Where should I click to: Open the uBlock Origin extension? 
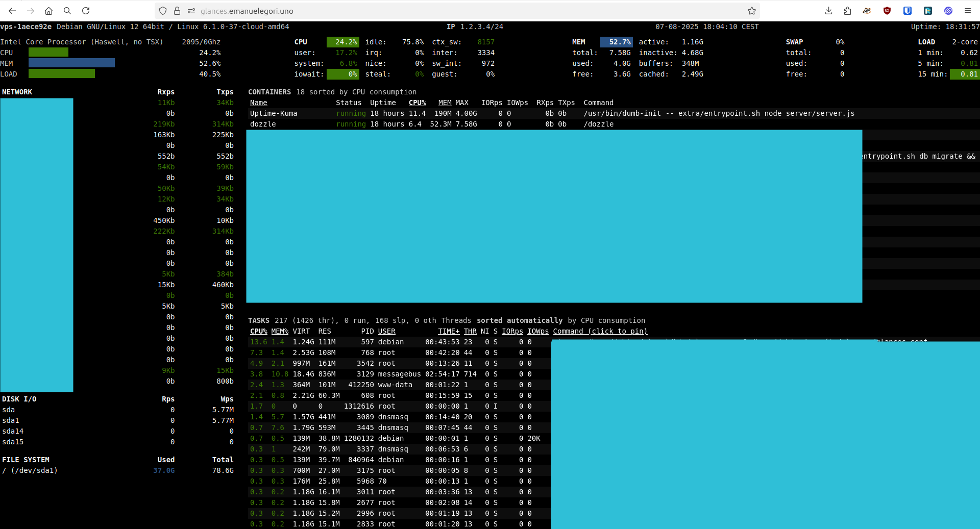pyautogui.click(x=887, y=11)
